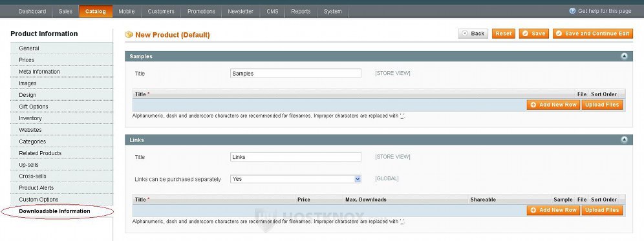Select the Related Products tab
Image resolution: width=644 pixels, height=241 pixels.
click(61, 153)
